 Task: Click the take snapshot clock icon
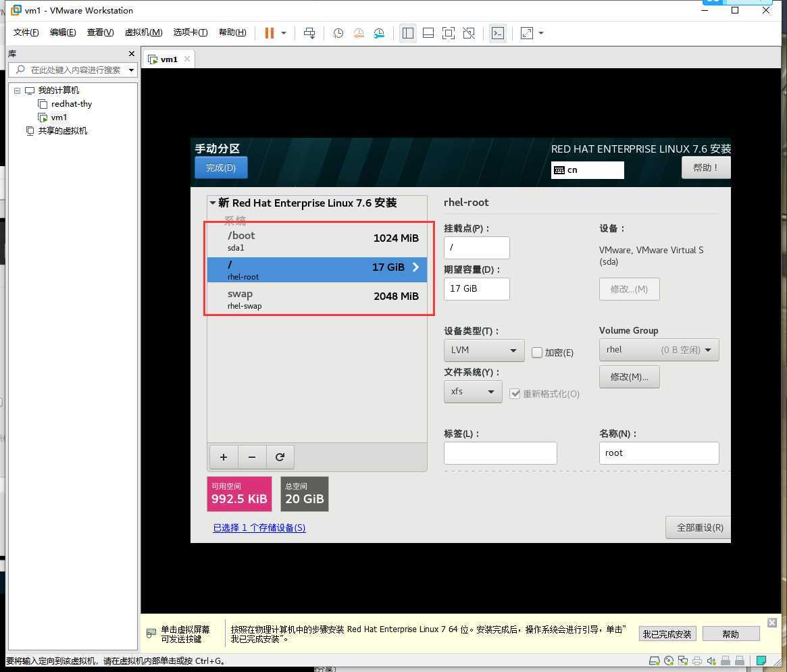pyautogui.click(x=338, y=33)
